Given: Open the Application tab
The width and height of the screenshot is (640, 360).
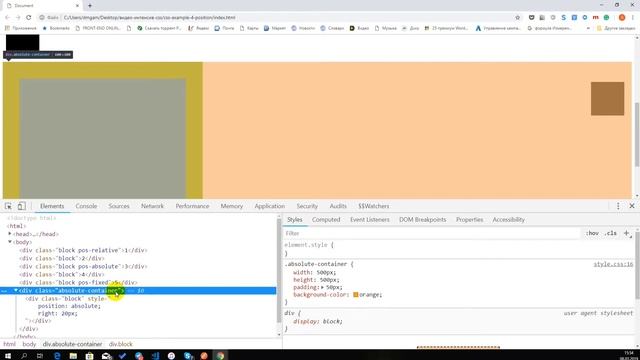Looking at the screenshot, I should pyautogui.click(x=269, y=206).
